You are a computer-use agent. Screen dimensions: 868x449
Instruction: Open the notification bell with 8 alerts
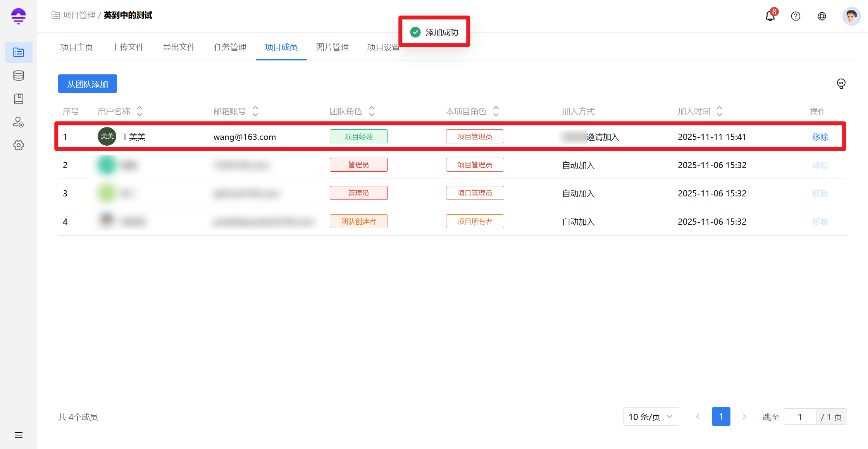[x=770, y=16]
